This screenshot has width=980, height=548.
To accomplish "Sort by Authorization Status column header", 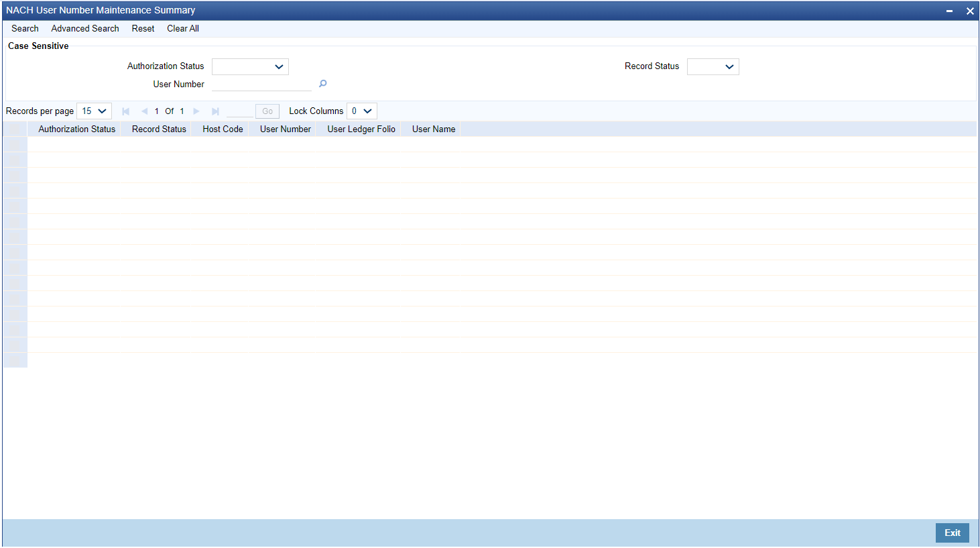I will [x=76, y=129].
